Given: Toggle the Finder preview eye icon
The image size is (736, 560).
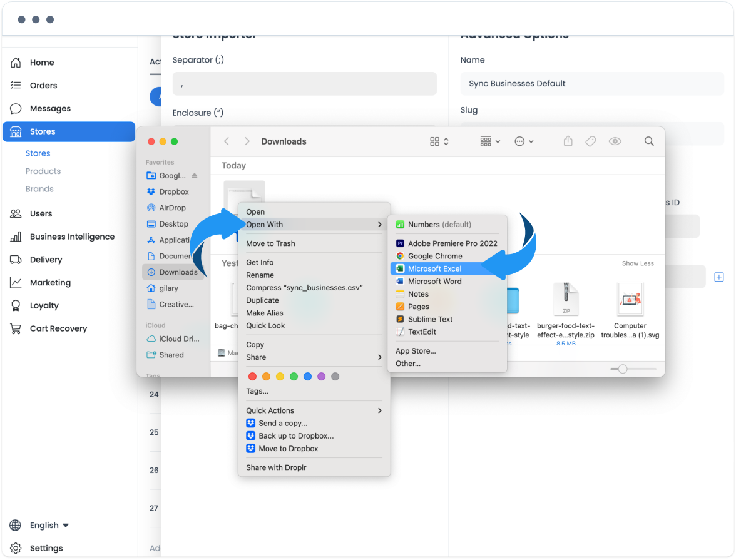Looking at the screenshot, I should 615,141.
